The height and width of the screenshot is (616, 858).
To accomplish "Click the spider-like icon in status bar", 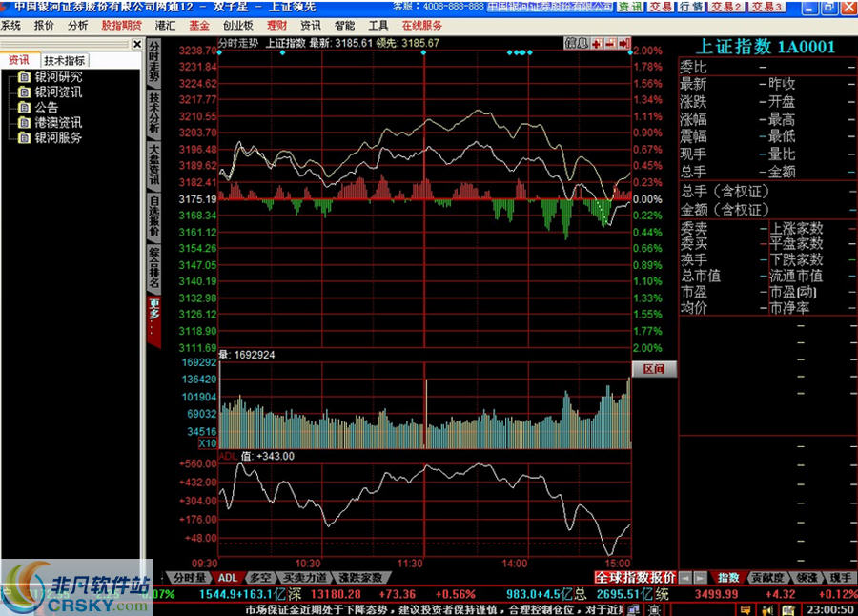I will click(654, 609).
